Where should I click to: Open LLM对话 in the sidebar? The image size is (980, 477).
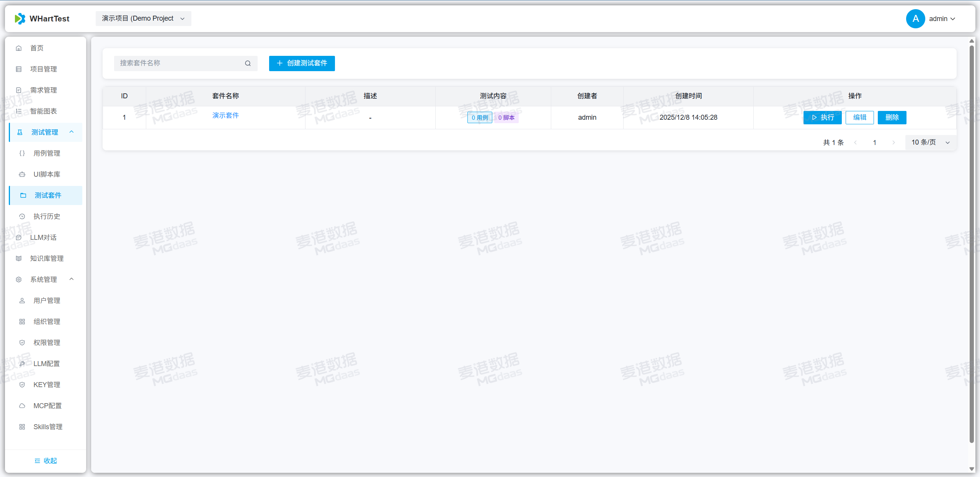tap(43, 238)
